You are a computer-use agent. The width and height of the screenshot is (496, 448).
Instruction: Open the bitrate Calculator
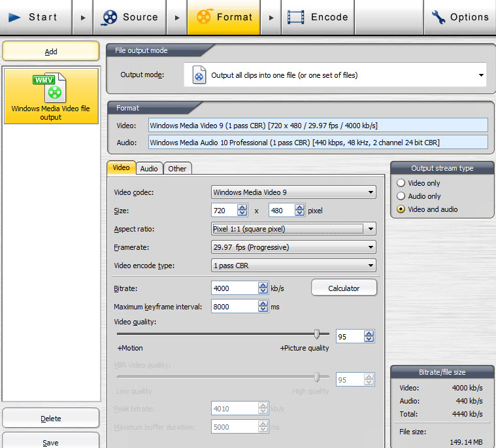tap(344, 288)
